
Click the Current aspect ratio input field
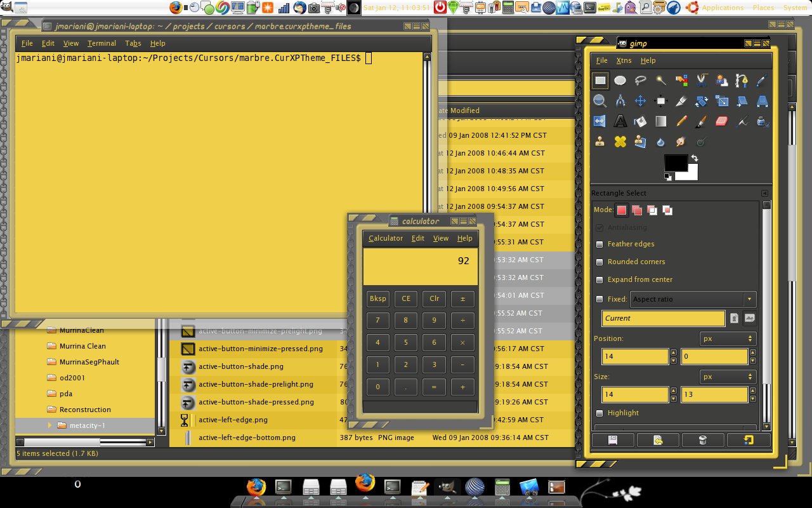point(663,318)
